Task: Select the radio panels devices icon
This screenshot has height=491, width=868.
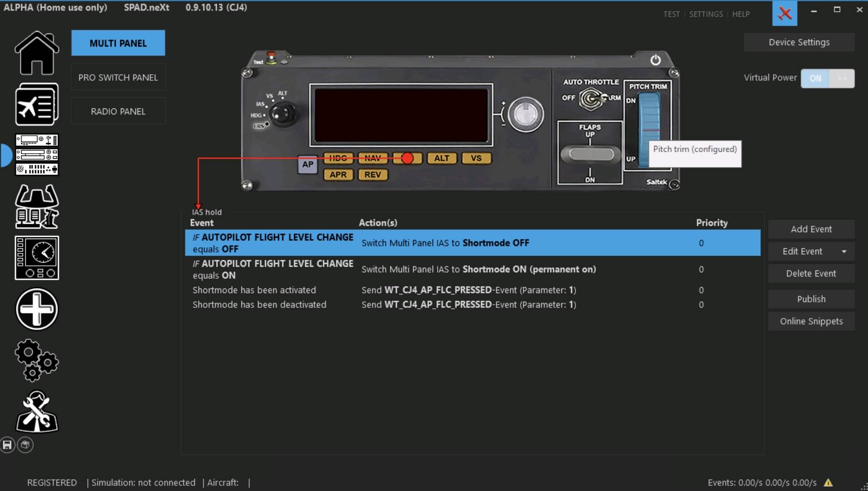Action: 36,155
